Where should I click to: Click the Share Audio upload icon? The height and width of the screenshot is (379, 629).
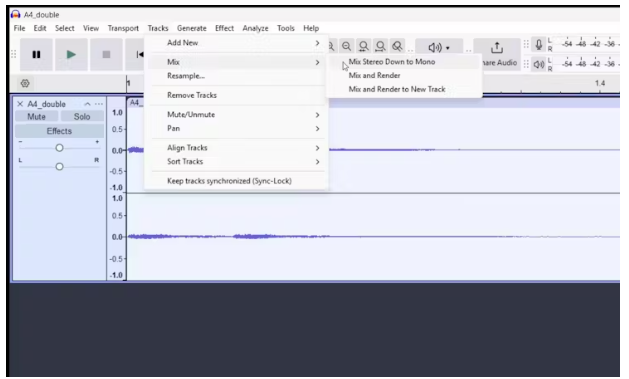pos(497,48)
